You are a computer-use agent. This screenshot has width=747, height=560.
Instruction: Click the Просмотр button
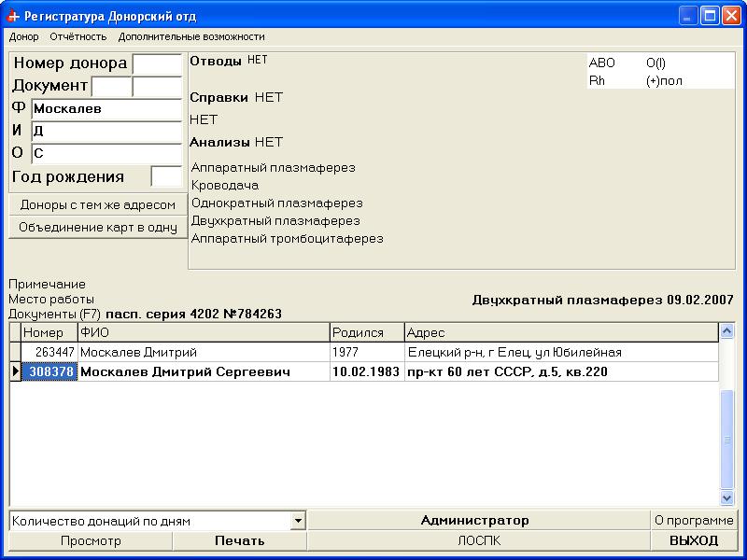[91, 540]
